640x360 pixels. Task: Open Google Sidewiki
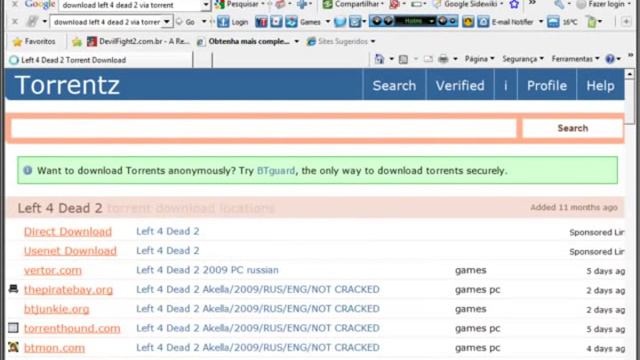[x=467, y=4]
